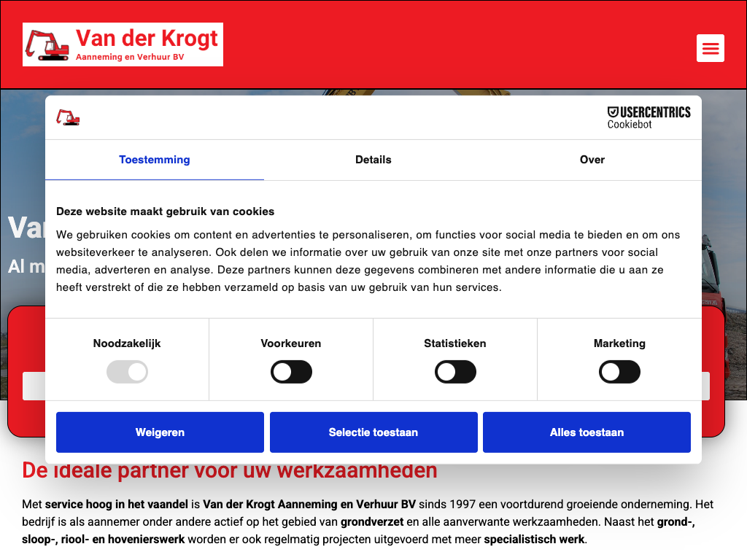Click the Voorkeuren label
Screen dimensions: 747x560
[290, 343]
